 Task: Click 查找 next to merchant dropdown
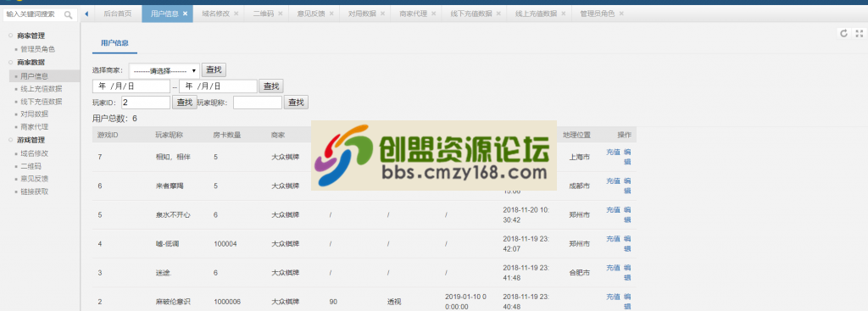[x=214, y=69]
